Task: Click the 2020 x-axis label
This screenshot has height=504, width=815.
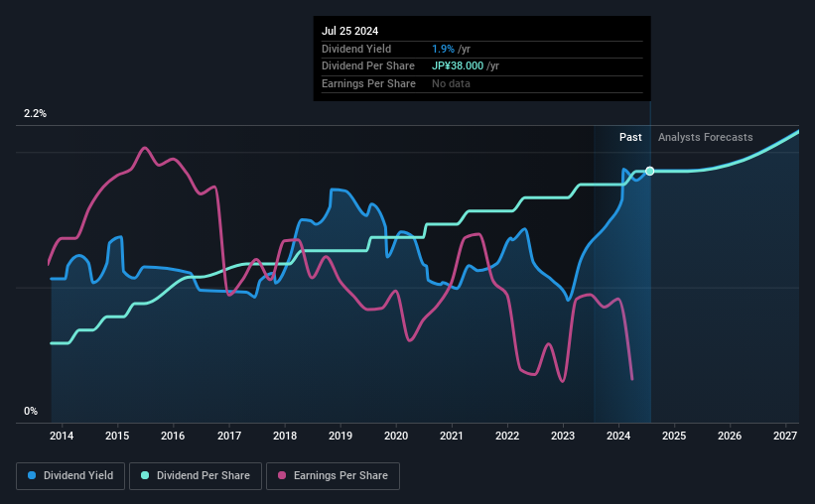Action: pyautogui.click(x=396, y=436)
